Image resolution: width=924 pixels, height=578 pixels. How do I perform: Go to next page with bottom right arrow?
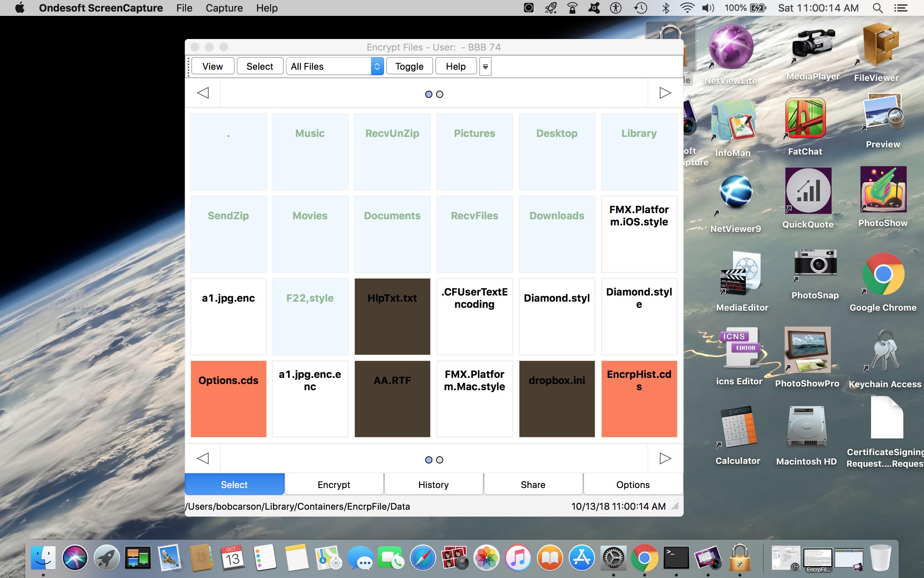[x=665, y=458]
